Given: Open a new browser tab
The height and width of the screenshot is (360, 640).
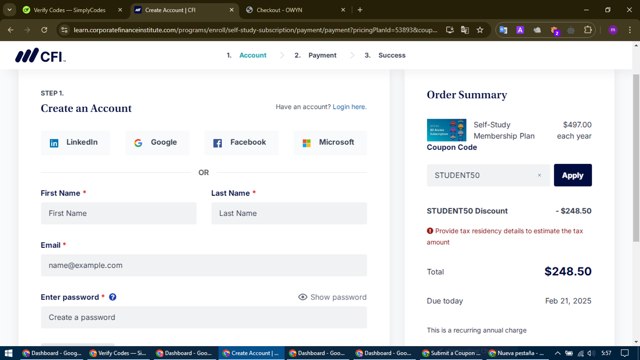Looking at the screenshot, I should (360, 10).
